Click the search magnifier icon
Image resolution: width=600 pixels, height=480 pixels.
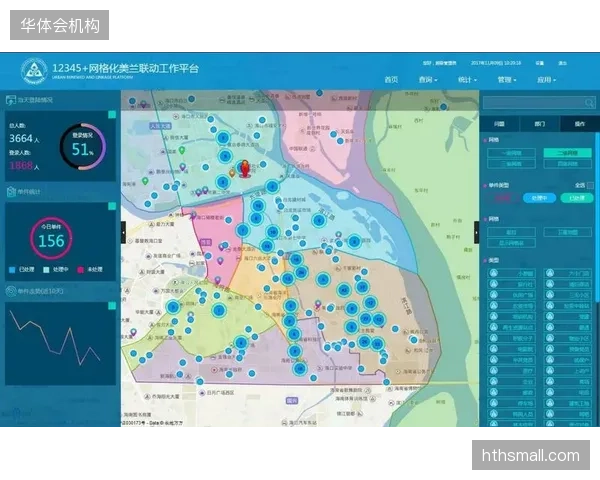point(589,103)
